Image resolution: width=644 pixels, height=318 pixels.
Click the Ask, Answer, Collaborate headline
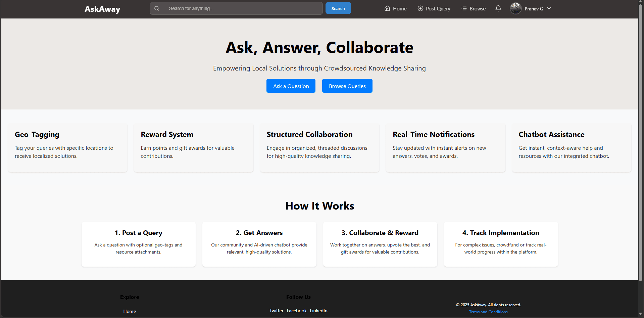tap(319, 47)
